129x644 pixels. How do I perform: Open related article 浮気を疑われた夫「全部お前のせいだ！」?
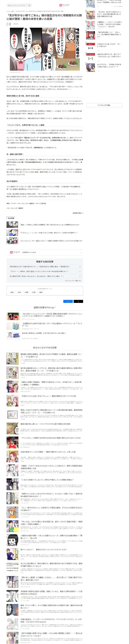[45, 267]
